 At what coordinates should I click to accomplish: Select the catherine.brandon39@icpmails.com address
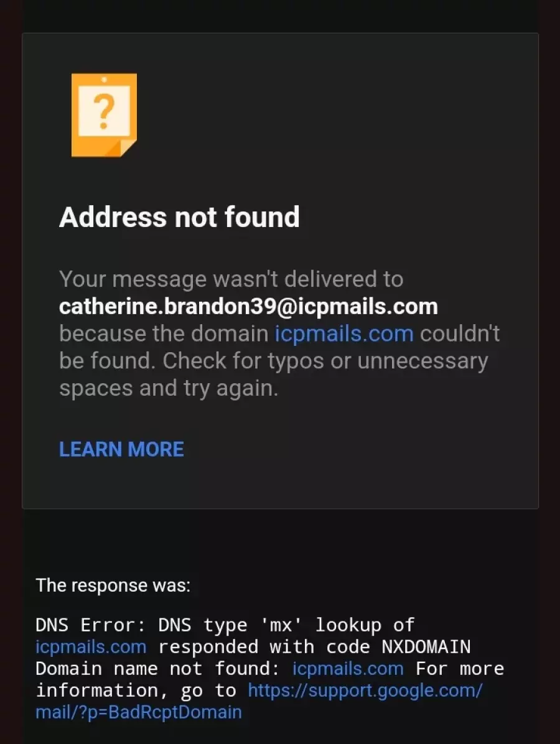(x=248, y=306)
